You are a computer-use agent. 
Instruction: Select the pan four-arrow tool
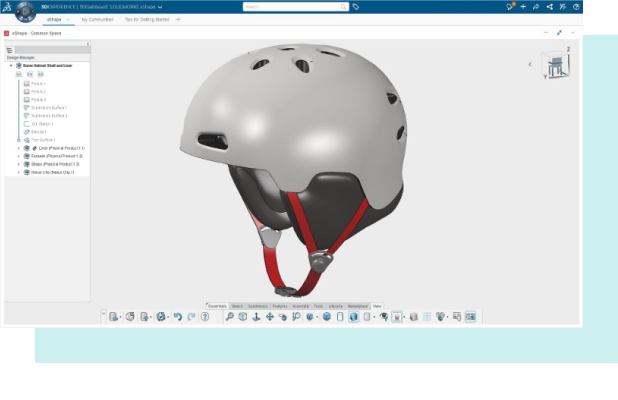coord(270,316)
